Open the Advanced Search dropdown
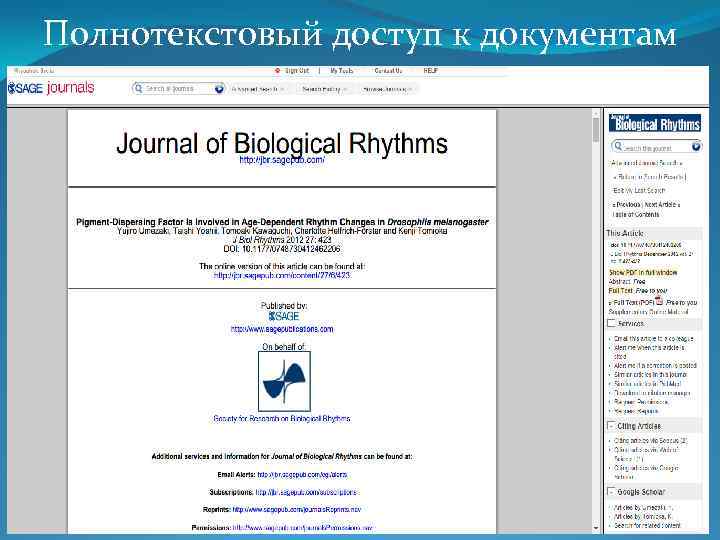The height and width of the screenshot is (540, 720). (x=258, y=89)
